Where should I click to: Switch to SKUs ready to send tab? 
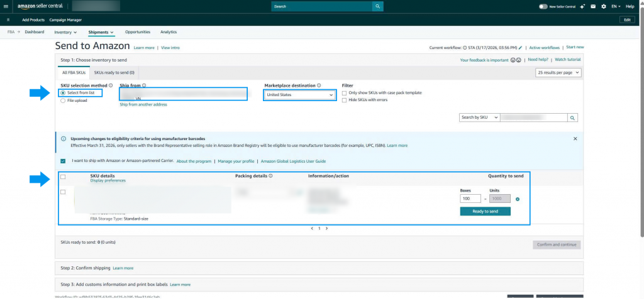[114, 73]
